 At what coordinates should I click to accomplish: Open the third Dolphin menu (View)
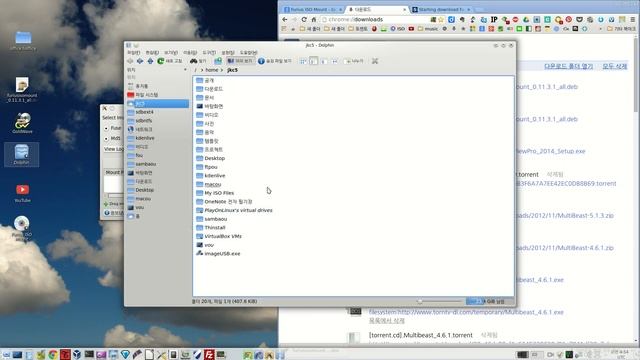(x=171, y=53)
